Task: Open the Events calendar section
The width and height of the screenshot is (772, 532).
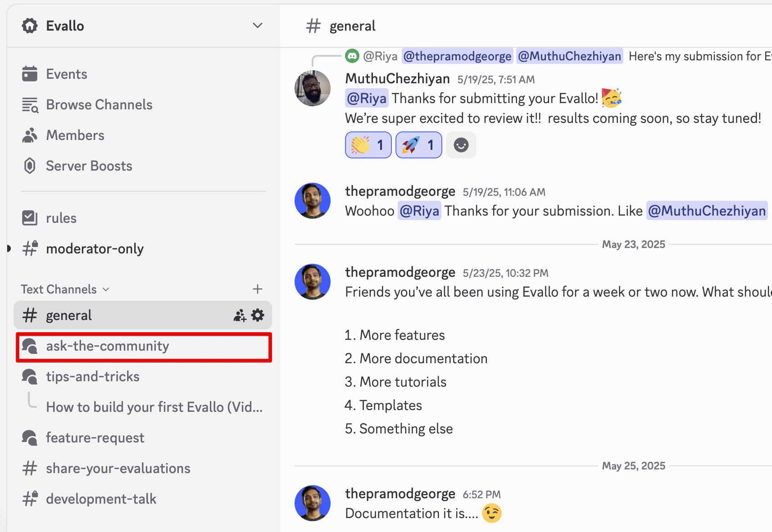Action: pos(66,73)
